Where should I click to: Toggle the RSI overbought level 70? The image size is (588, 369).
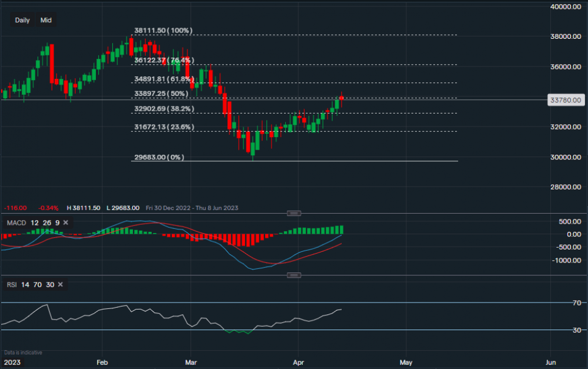(38, 284)
